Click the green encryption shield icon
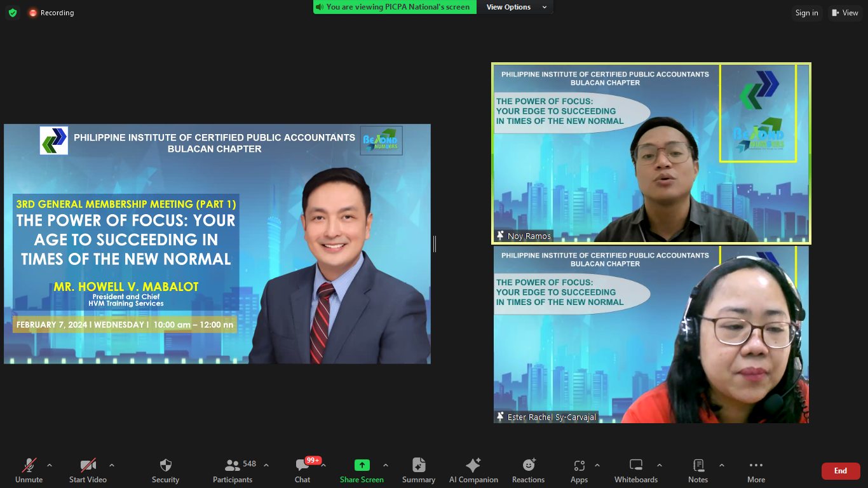The image size is (868, 488). point(13,13)
